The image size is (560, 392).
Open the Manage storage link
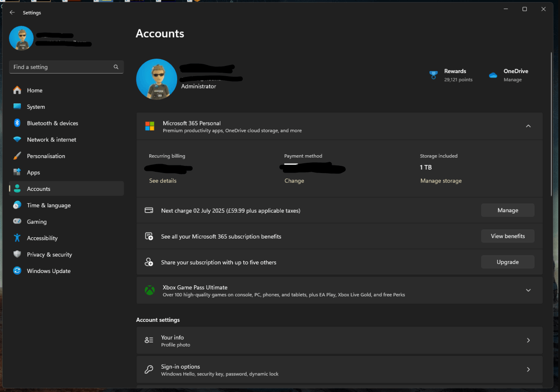coord(441,181)
